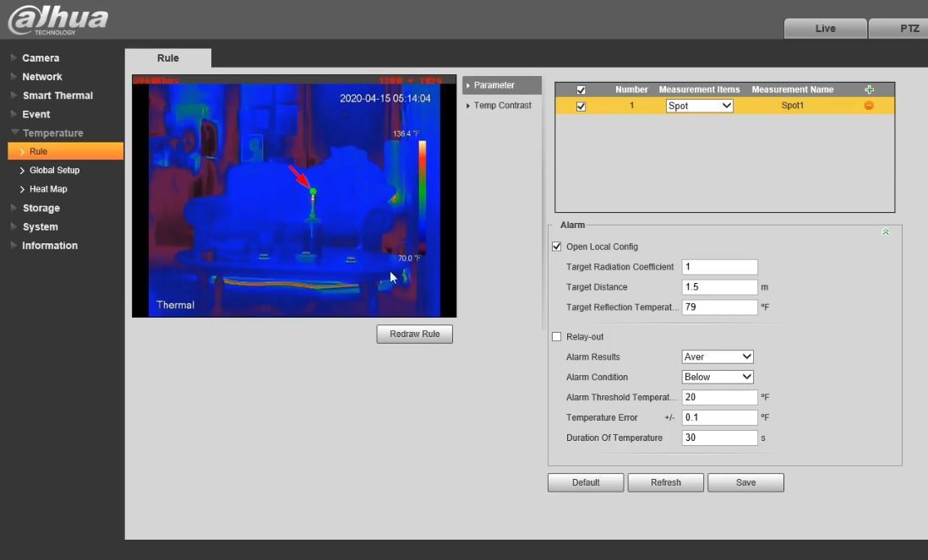Uncheck the Open Local Config checkbox

pyautogui.click(x=556, y=247)
